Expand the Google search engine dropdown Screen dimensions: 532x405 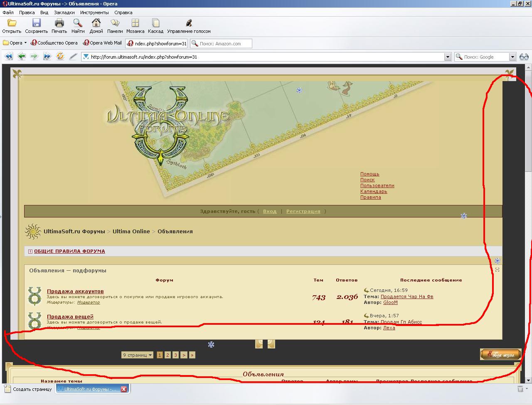pos(512,57)
